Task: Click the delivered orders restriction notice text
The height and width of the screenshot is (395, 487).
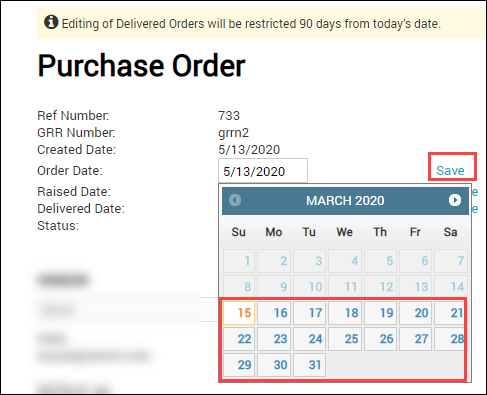Action: tap(251, 24)
